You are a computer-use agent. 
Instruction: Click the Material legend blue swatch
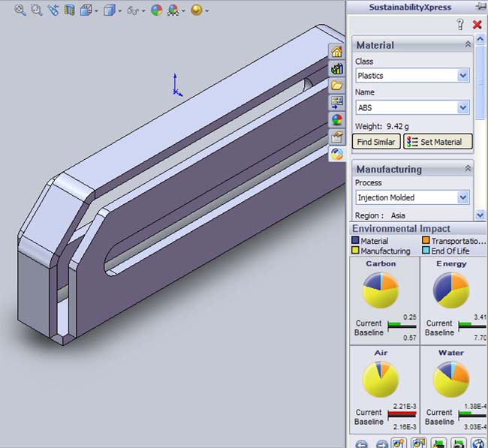(x=355, y=240)
